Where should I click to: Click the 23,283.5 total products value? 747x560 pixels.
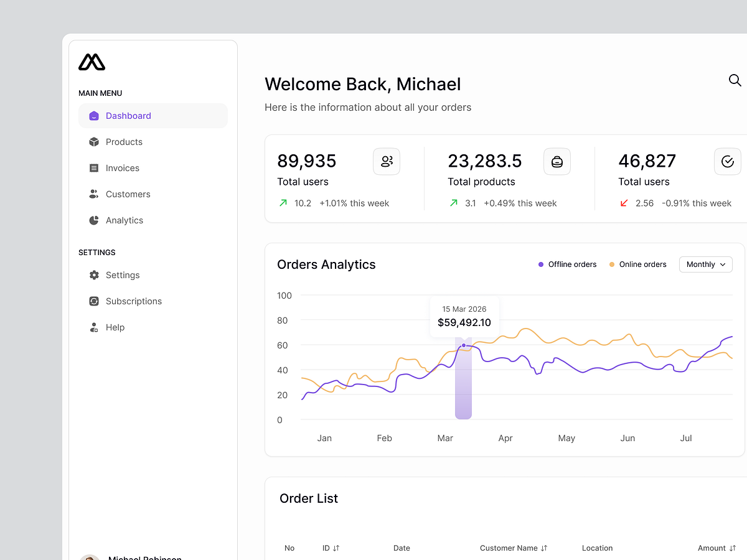point(485,161)
